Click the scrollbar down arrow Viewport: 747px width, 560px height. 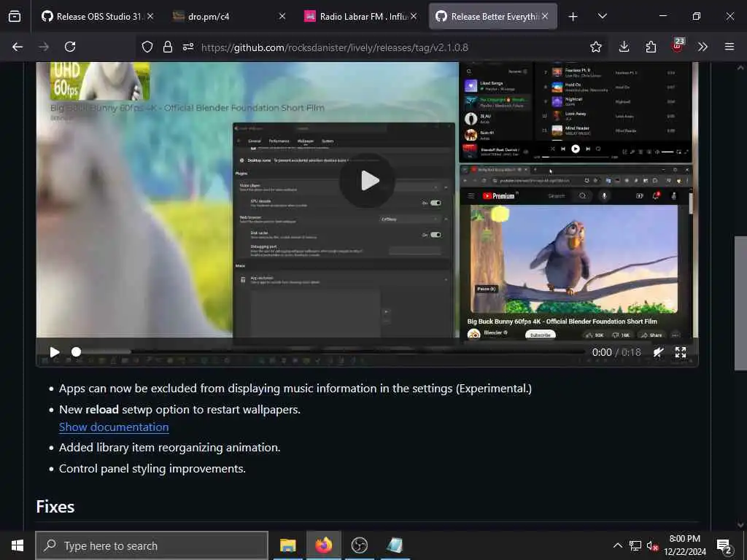pyautogui.click(x=740, y=525)
